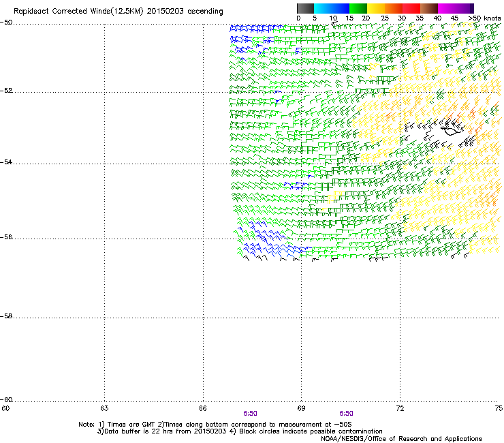Screen dimensions: 504x443
Task: Click the '75' longitude axis label
Action: (x=499, y=408)
